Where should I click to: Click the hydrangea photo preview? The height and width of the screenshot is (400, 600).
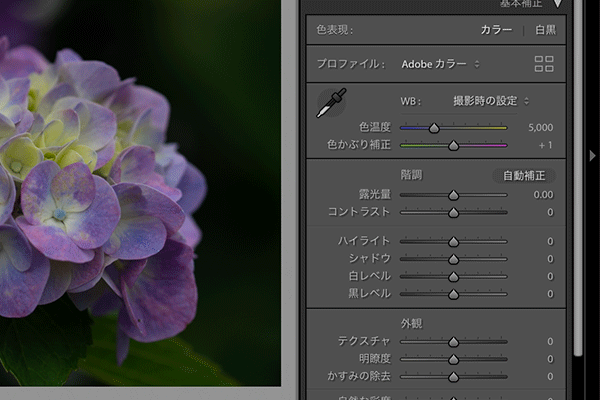140,193
